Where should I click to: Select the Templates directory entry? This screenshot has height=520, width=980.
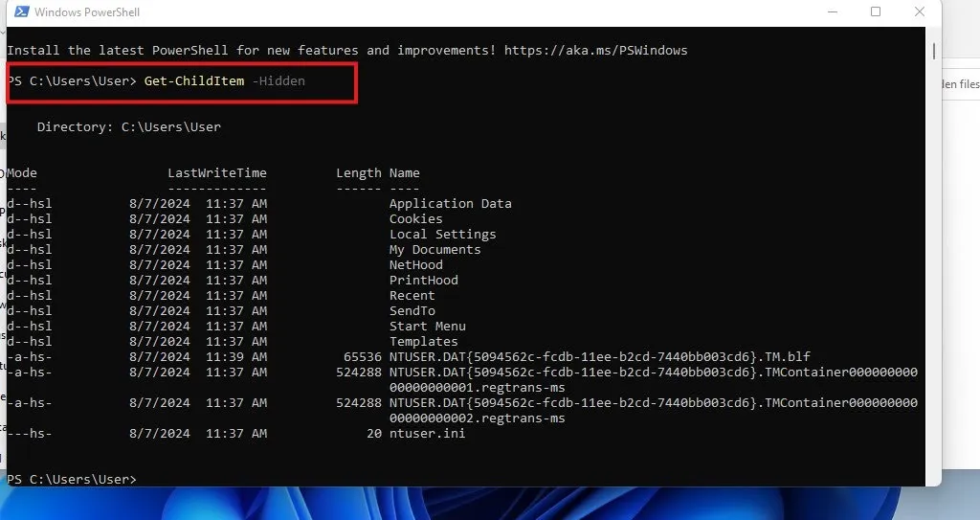coord(423,342)
